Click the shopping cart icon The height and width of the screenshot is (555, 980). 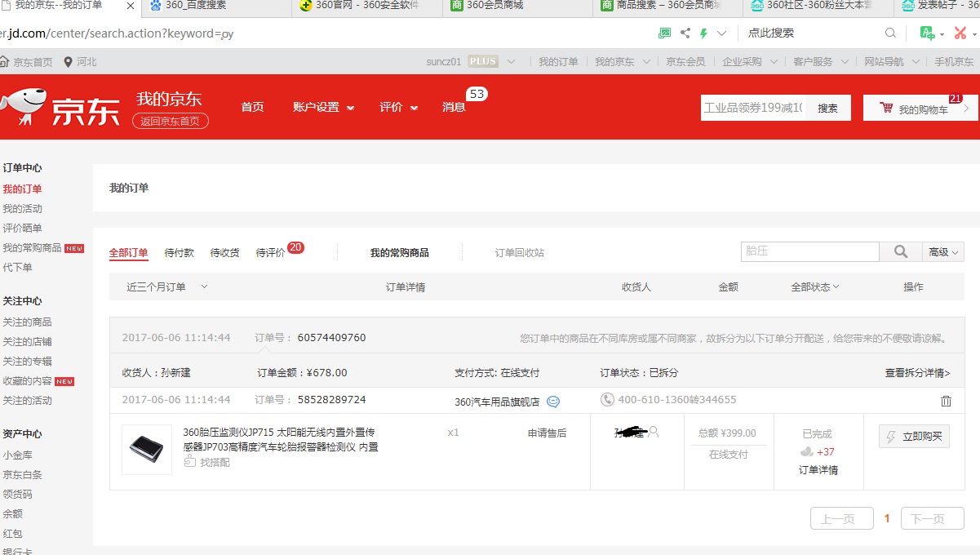point(886,108)
